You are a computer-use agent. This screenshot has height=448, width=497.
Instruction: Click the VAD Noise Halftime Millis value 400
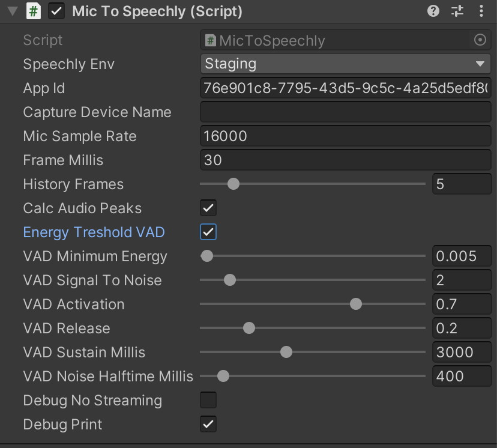point(462,376)
